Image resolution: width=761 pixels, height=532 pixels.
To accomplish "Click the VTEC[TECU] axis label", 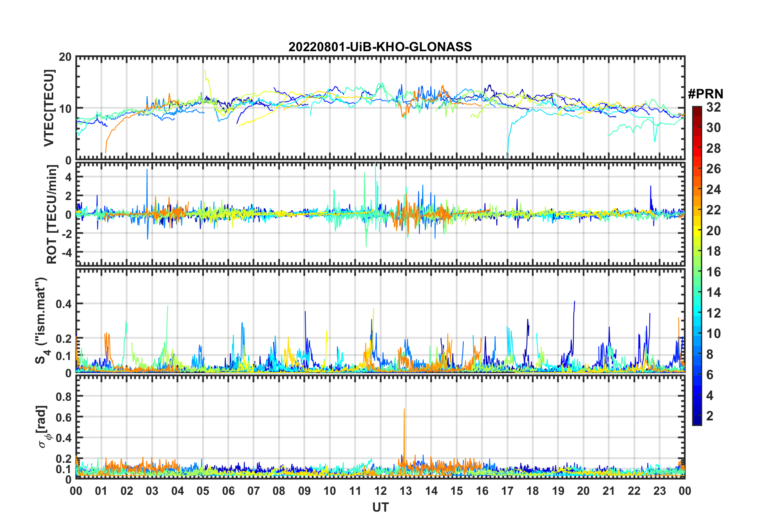I will coord(49,108).
